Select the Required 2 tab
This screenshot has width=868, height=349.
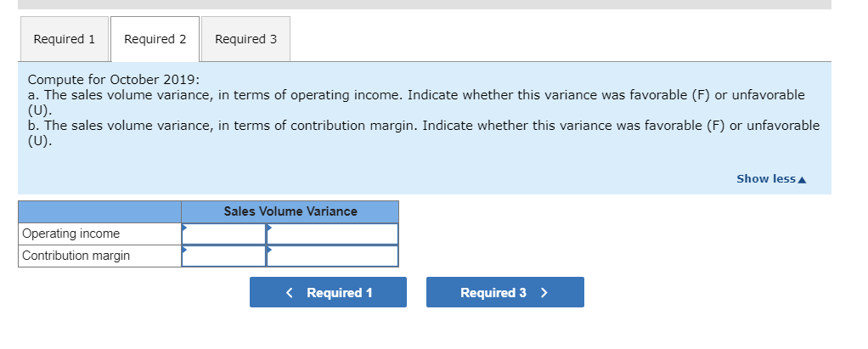tap(155, 39)
